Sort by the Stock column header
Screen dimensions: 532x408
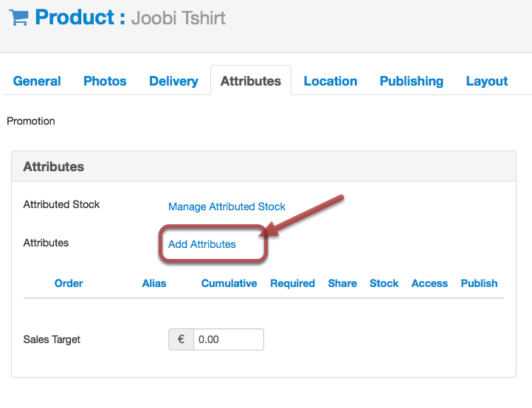point(384,283)
